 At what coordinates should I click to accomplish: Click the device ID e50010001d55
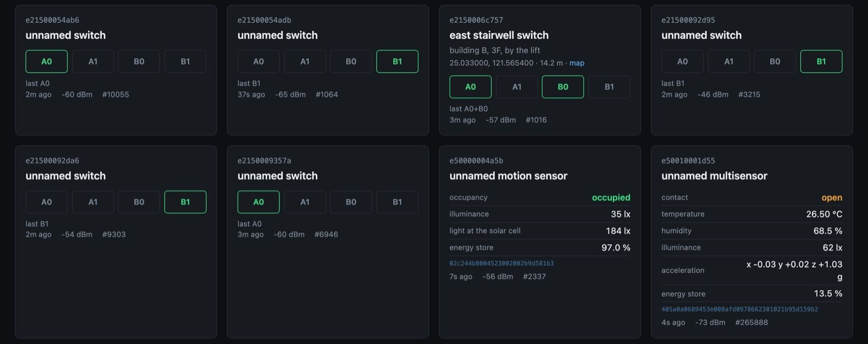click(688, 161)
